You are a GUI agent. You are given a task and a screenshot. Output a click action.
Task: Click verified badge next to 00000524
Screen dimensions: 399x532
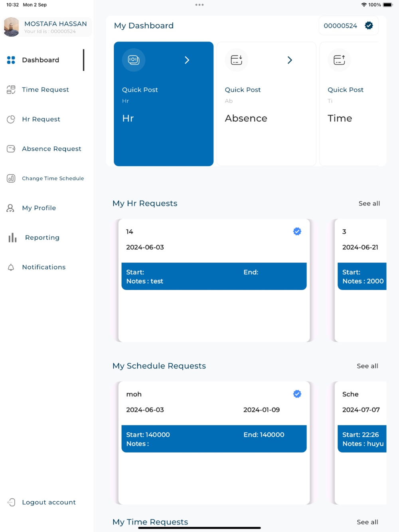[x=369, y=26]
